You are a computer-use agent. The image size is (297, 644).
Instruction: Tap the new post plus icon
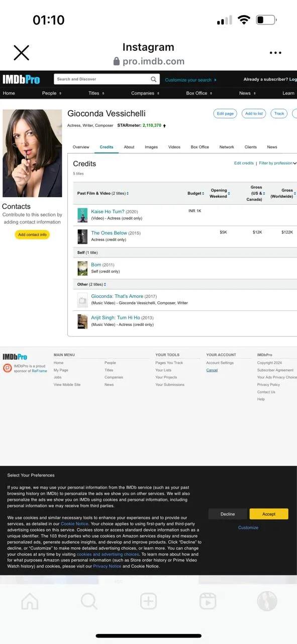(148, 601)
